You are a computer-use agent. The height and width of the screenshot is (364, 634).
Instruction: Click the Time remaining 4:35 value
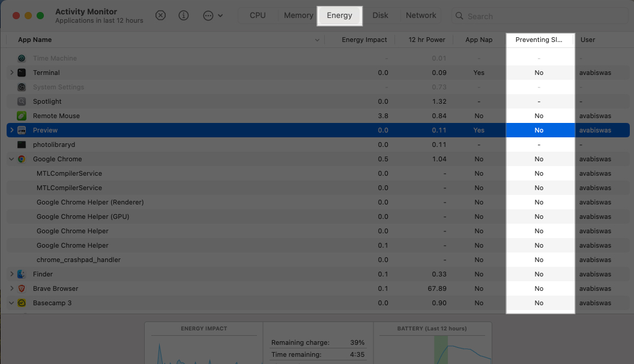click(x=357, y=355)
